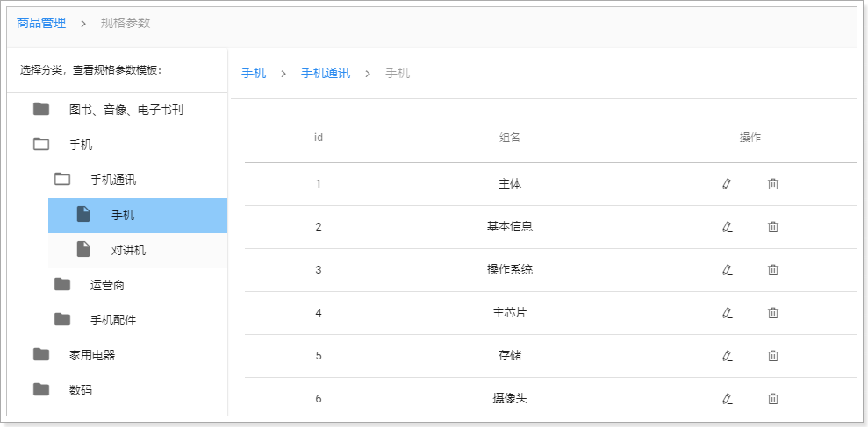Click 商品管理 breadcrumb link at top
The width and height of the screenshot is (868, 427).
[41, 23]
